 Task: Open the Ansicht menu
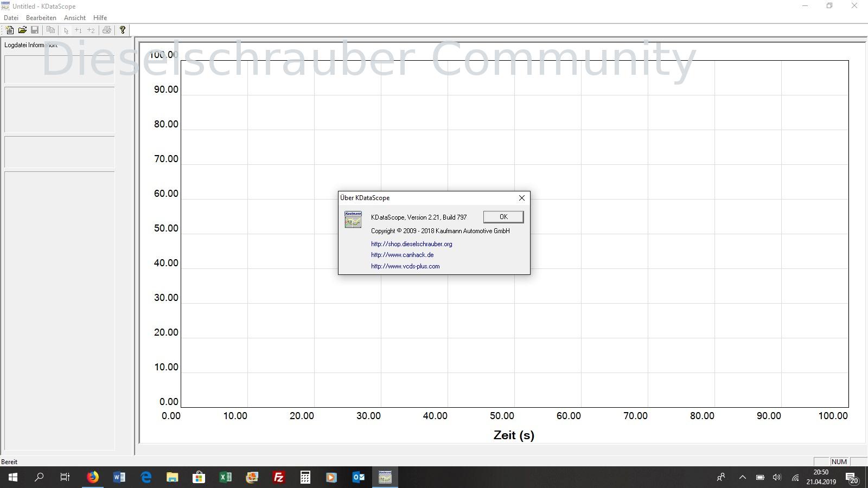tap(75, 18)
